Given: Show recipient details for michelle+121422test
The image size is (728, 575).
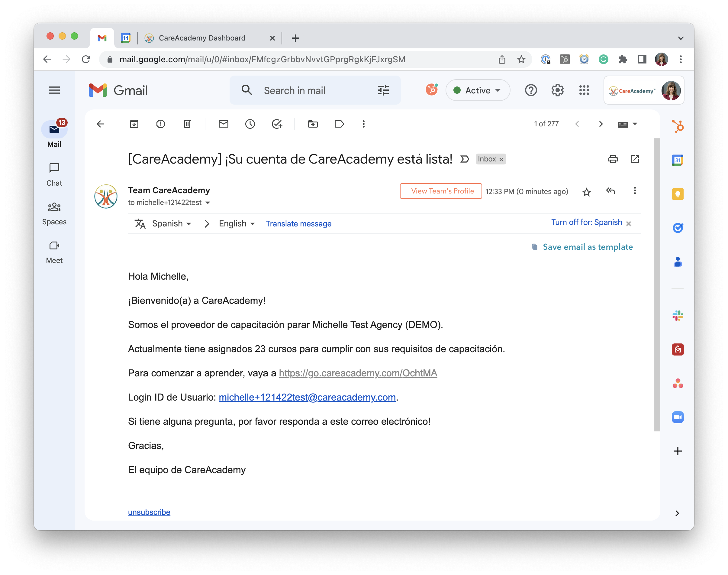Looking at the screenshot, I should tap(208, 203).
